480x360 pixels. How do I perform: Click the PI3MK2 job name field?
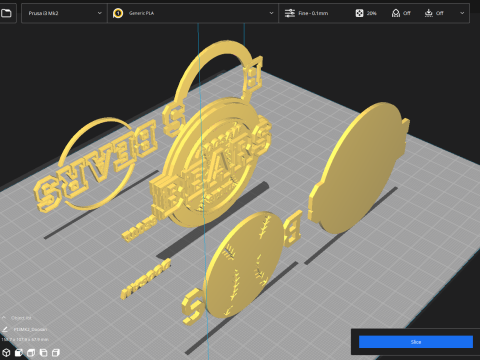pos(30,329)
